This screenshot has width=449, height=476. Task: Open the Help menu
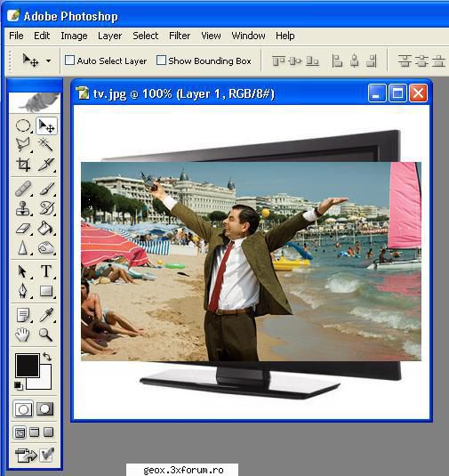[285, 36]
